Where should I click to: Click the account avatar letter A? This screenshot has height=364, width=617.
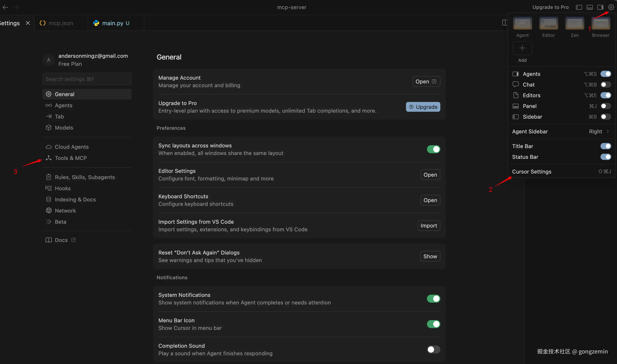click(x=49, y=60)
